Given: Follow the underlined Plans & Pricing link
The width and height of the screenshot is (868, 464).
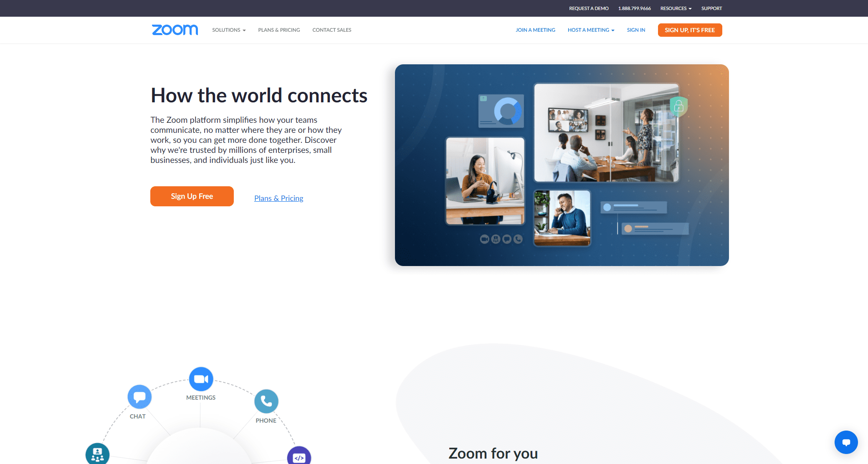Looking at the screenshot, I should (279, 198).
